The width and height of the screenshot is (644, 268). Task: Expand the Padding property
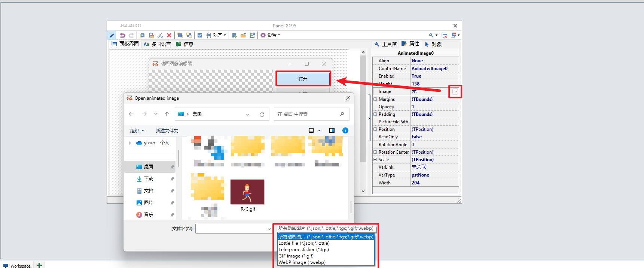point(375,114)
